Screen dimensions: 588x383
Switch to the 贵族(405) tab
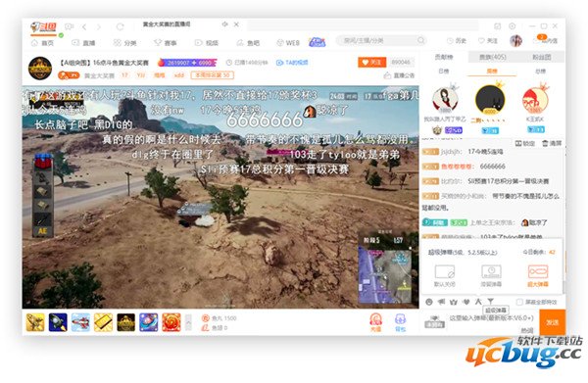coord(492,57)
